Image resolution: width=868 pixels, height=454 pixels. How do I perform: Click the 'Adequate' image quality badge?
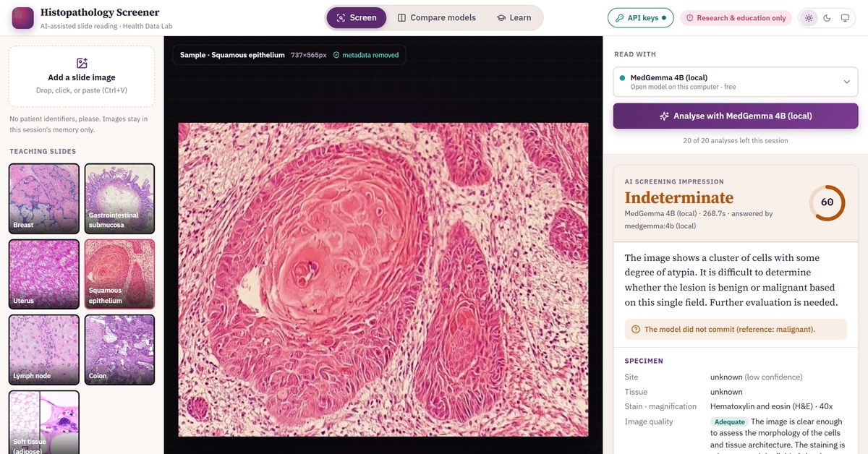[x=729, y=421]
